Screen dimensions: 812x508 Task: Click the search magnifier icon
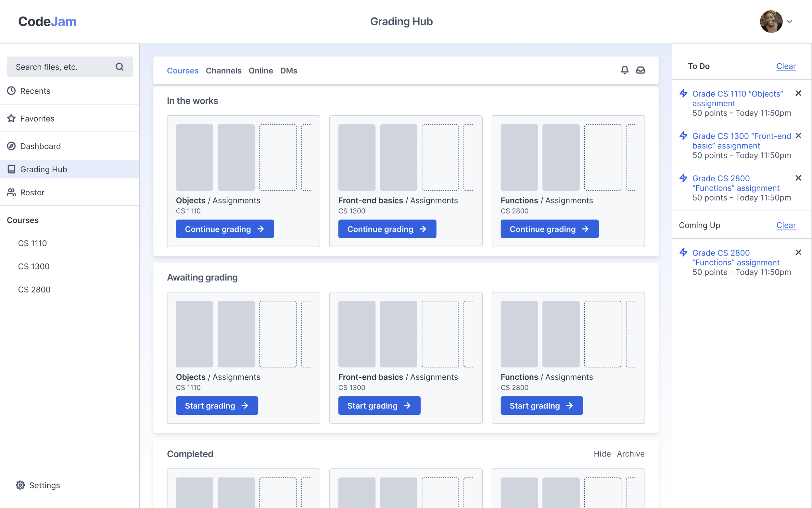pos(120,67)
